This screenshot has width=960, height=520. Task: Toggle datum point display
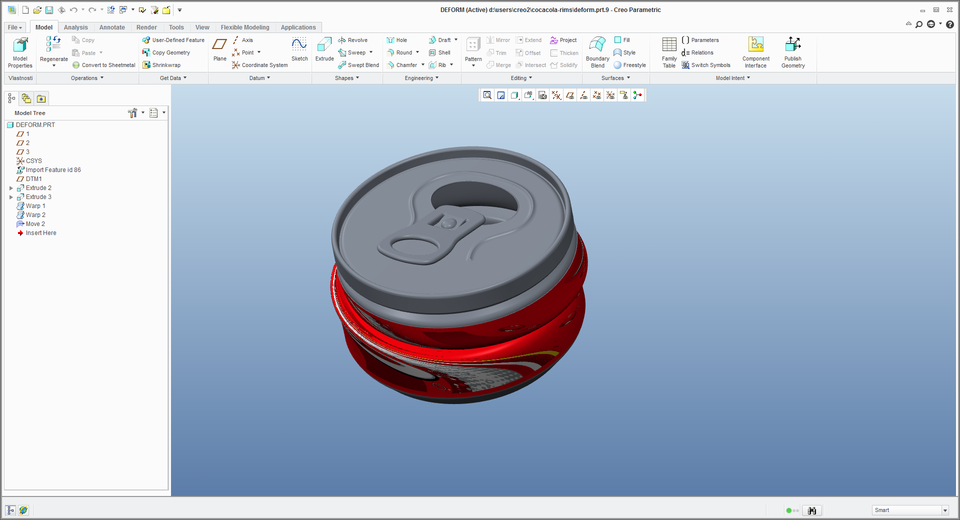click(x=597, y=95)
